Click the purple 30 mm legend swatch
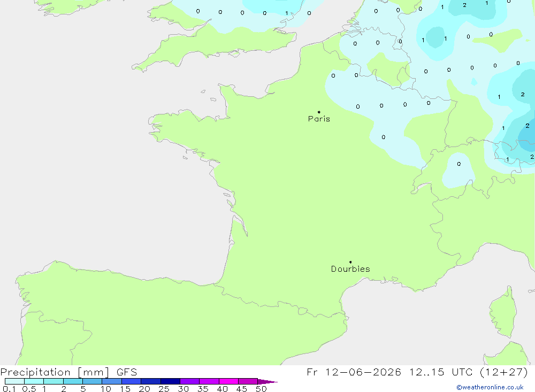Image resolution: width=535 pixels, height=392 pixels. pyautogui.click(x=190, y=381)
